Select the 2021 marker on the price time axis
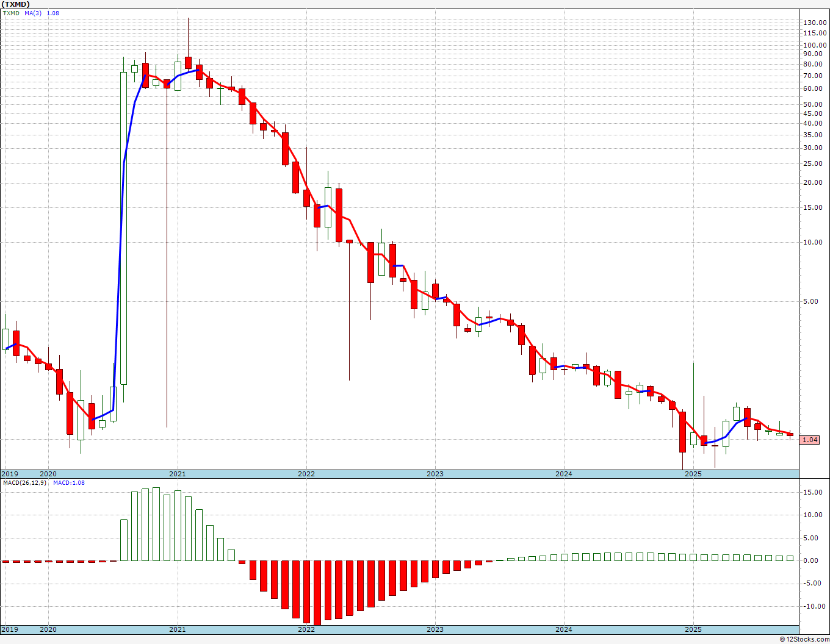Viewport: 830px width, 644px height. click(x=177, y=474)
